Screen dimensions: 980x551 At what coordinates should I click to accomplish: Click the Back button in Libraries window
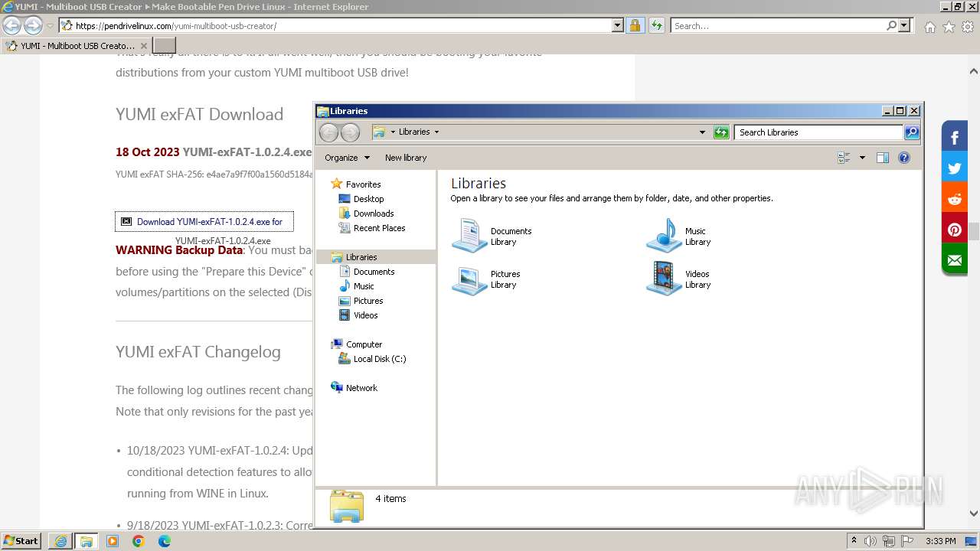click(328, 132)
